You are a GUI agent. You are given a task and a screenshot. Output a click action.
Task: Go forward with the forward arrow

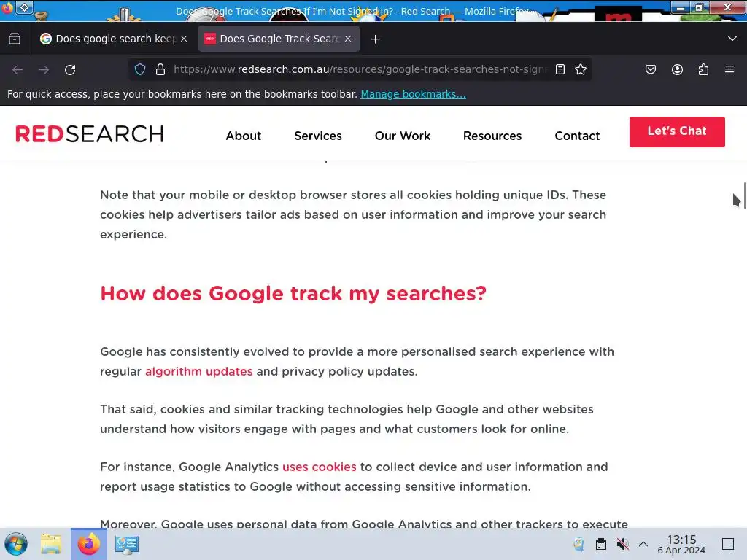pyautogui.click(x=44, y=69)
